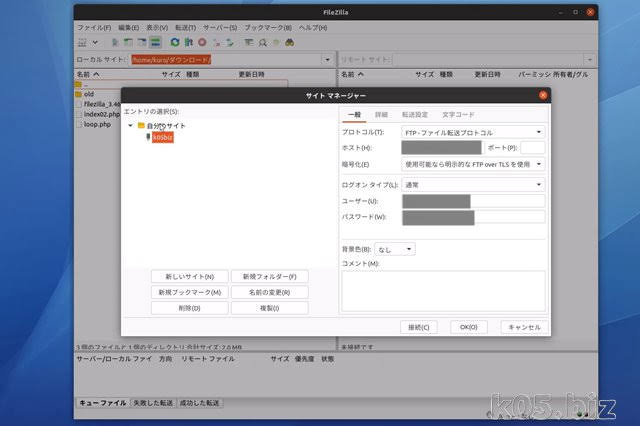Click the 新しいサイト(N) button

point(189,277)
